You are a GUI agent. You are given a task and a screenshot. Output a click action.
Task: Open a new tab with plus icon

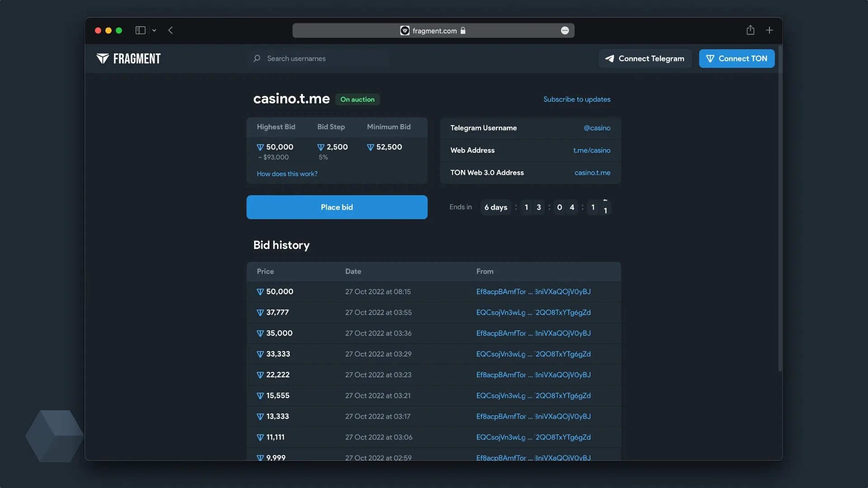[769, 30]
